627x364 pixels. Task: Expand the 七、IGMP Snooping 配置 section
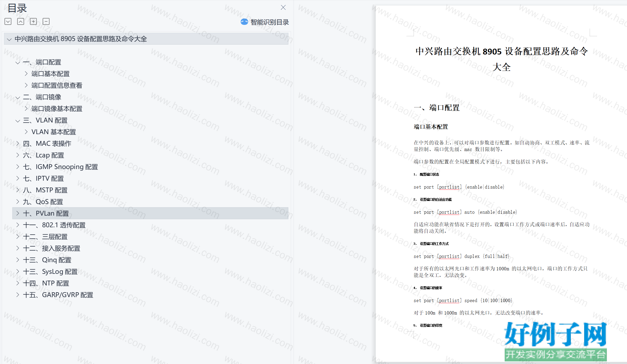click(x=18, y=167)
